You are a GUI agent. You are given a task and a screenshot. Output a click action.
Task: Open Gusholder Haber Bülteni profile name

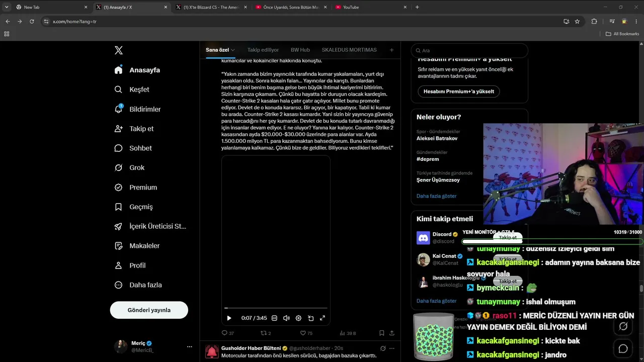pos(251,348)
